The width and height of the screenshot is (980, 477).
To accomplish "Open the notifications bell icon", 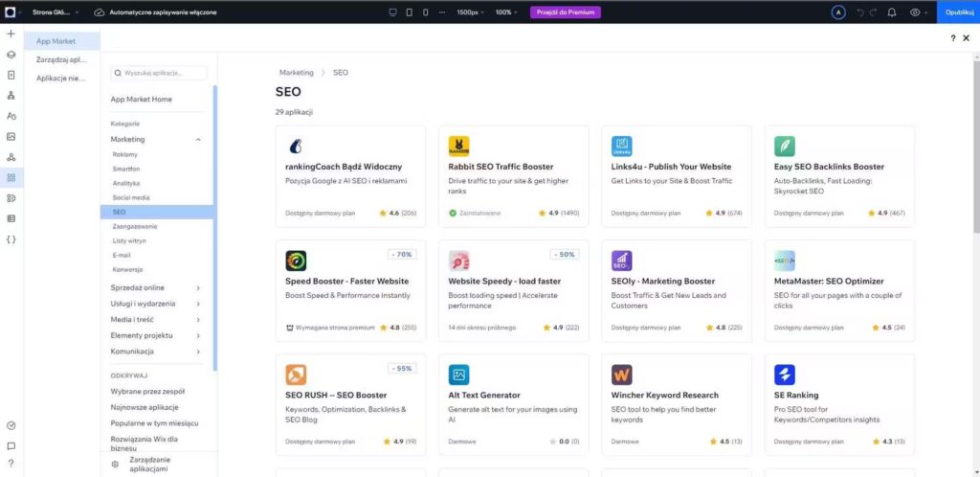I will (x=892, y=11).
